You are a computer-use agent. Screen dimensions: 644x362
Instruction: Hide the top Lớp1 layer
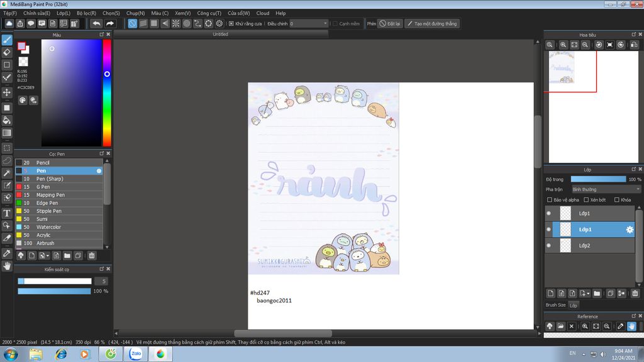[x=548, y=214]
